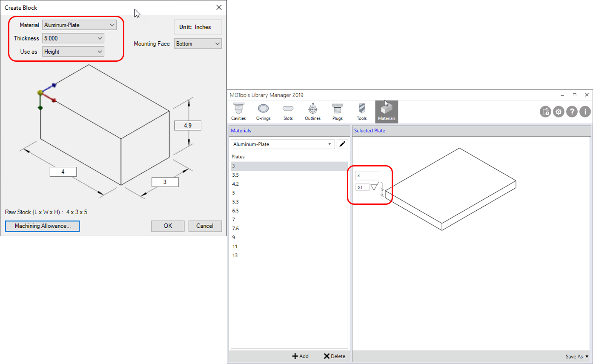Select the Outlines icon

(312, 111)
